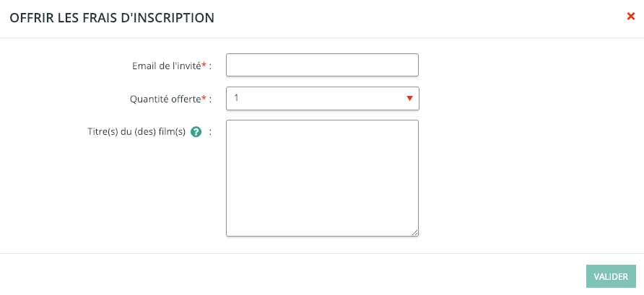The image size is (644, 295).
Task: Focus the Email de l'invité input field
Action: click(x=322, y=65)
